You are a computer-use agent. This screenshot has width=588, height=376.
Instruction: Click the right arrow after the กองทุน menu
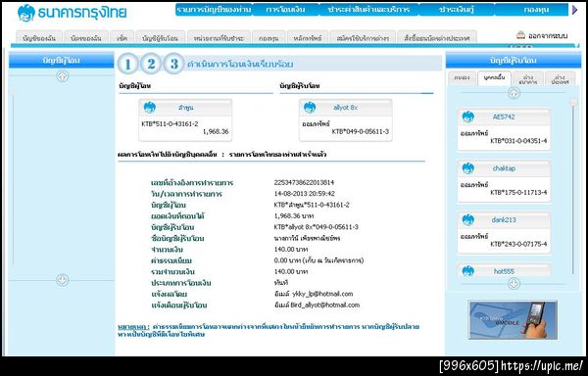point(575,10)
